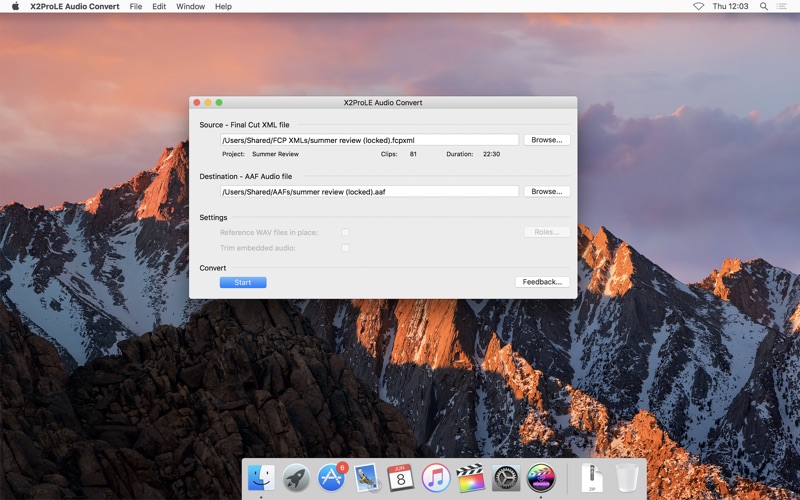The image size is (800, 500).
Task: Click the Summer Review project name
Action: click(276, 154)
